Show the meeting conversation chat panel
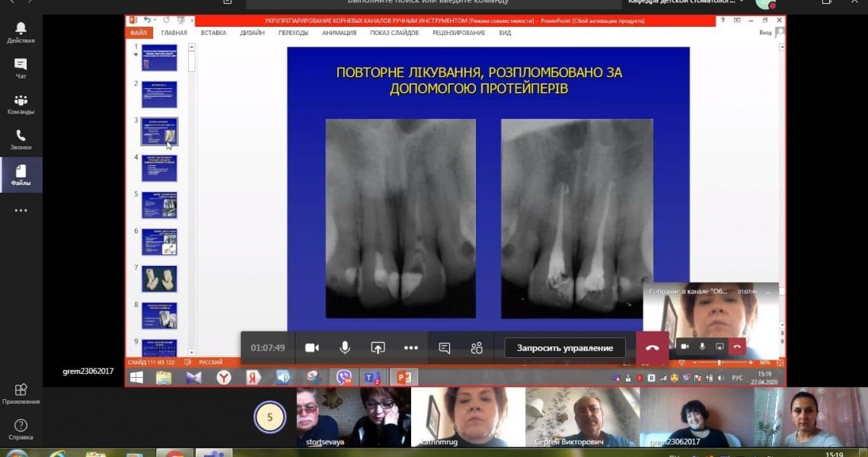This screenshot has height=457, width=868. pyautogui.click(x=445, y=348)
